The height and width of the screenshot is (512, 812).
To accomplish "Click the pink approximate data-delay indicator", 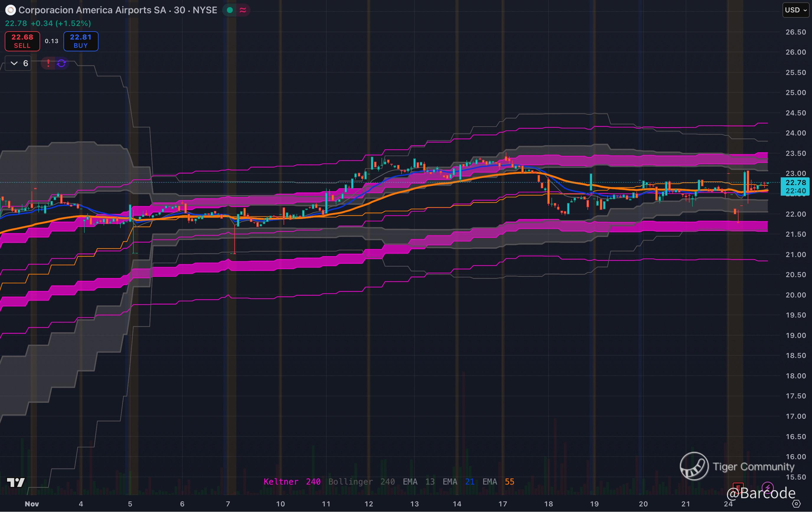I will point(243,10).
